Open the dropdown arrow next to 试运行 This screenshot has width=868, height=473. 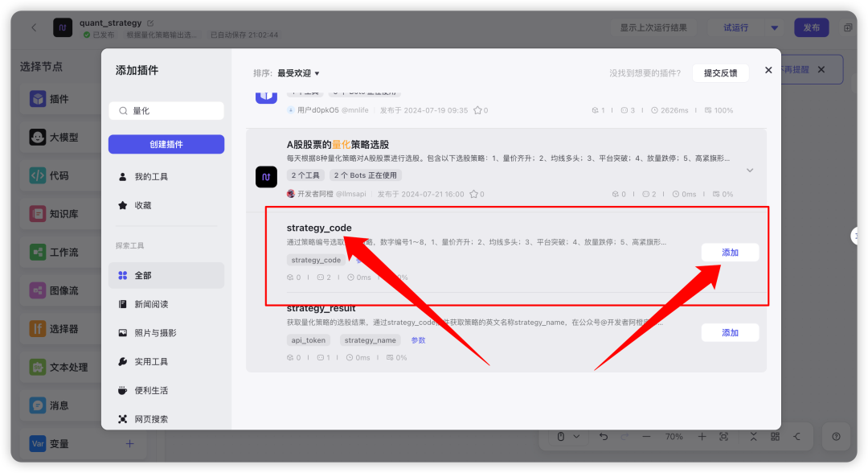coord(775,27)
